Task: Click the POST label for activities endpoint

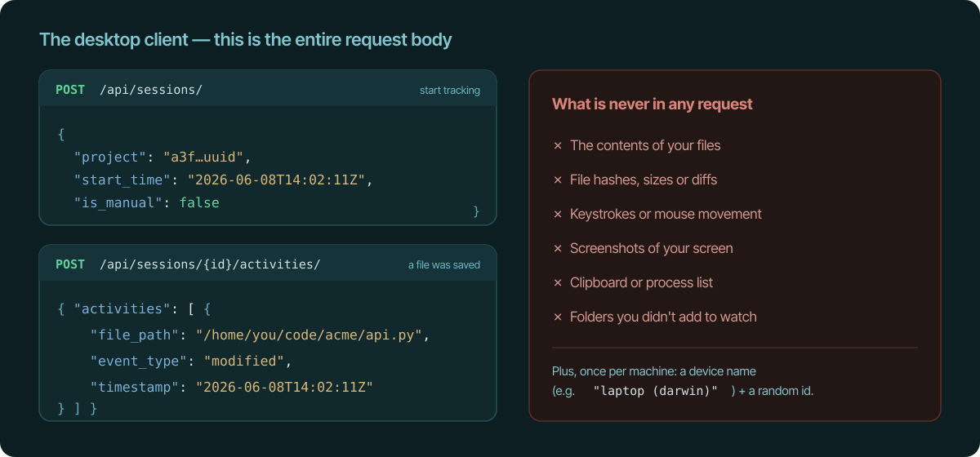Action: pos(70,264)
